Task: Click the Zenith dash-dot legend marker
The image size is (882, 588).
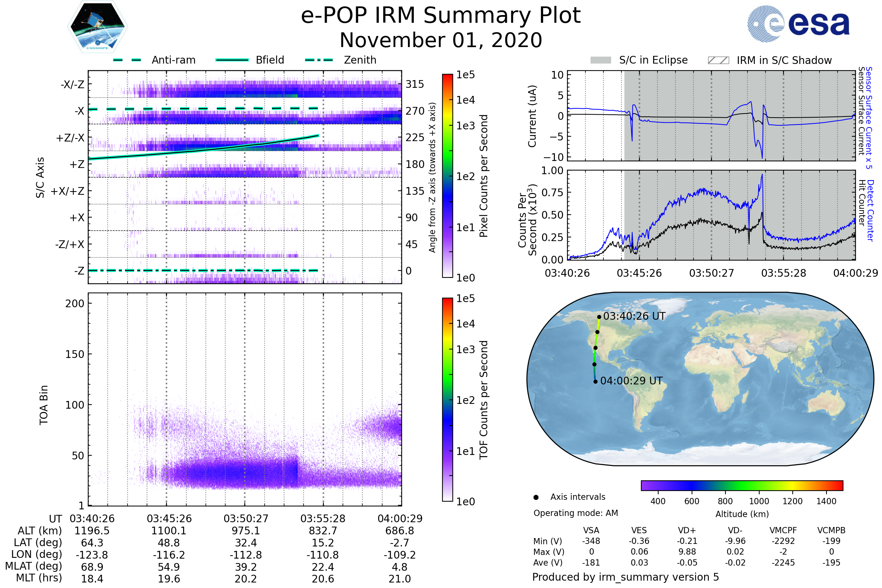Action: tap(319, 60)
